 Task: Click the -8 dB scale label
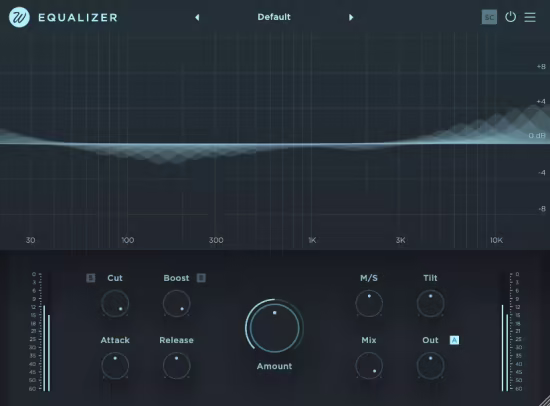(x=542, y=209)
